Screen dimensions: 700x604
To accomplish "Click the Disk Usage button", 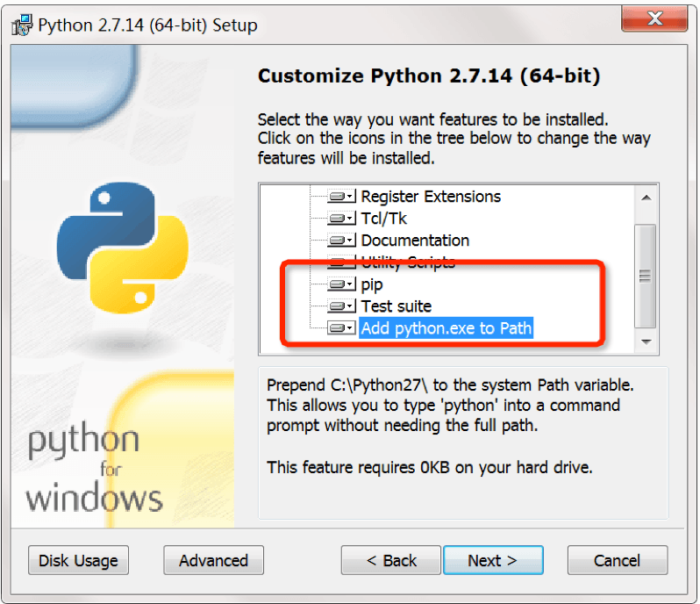I will [79, 560].
